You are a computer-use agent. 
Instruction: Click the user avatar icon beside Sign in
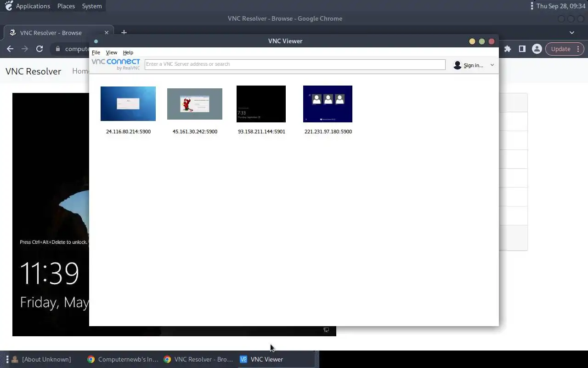pyautogui.click(x=457, y=65)
